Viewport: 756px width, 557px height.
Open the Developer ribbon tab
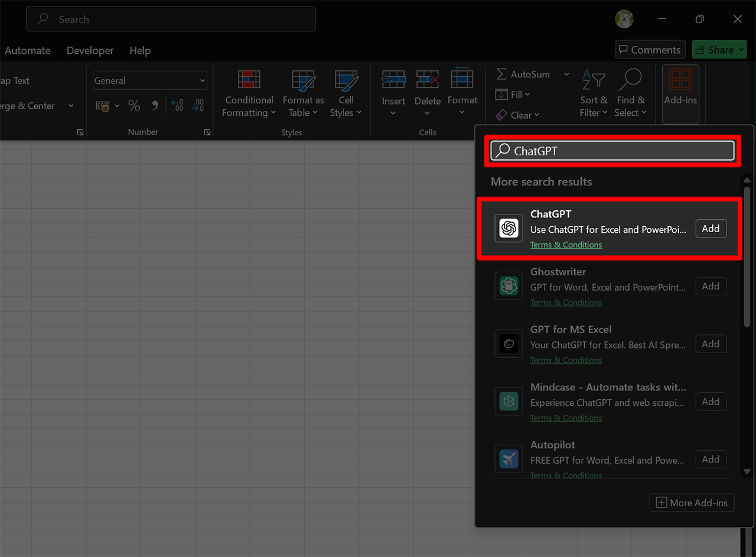click(90, 50)
